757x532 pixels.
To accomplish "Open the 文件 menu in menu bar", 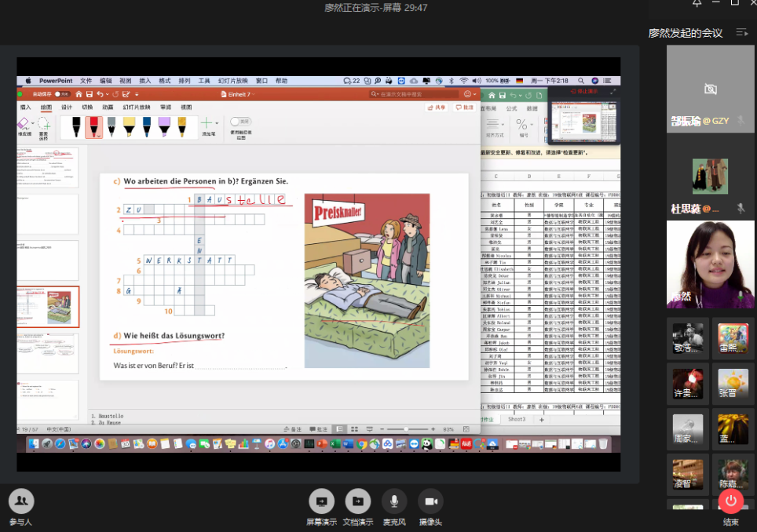I will click(x=86, y=81).
